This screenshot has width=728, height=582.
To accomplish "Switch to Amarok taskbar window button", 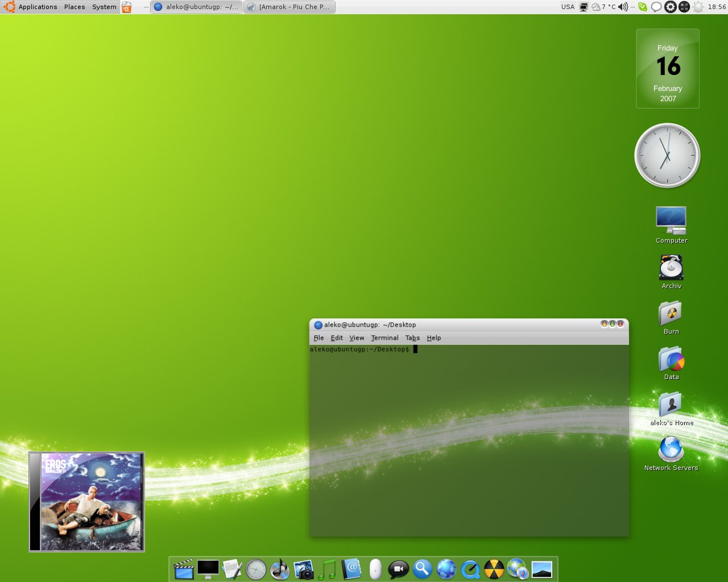I will point(289,7).
